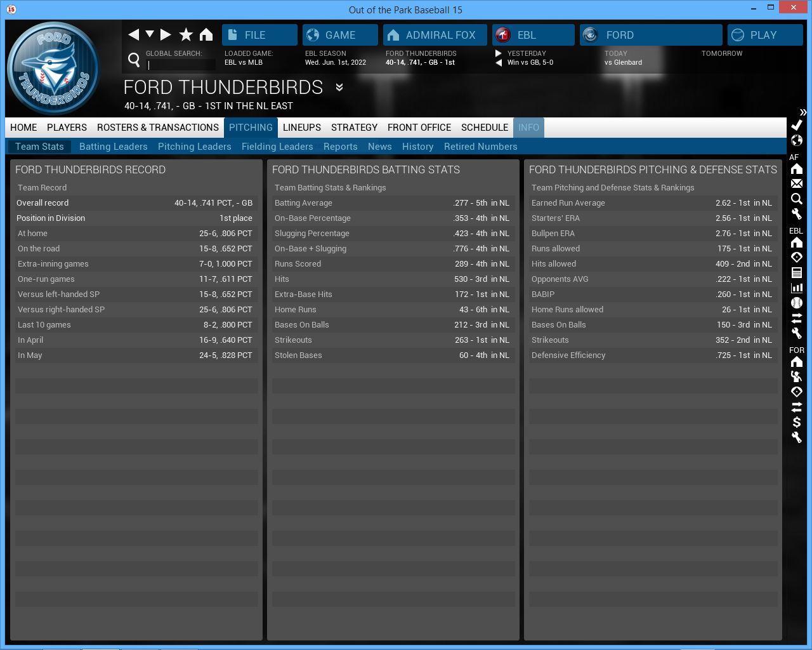
Task: Click the home icon beside the star
Action: tap(206, 34)
